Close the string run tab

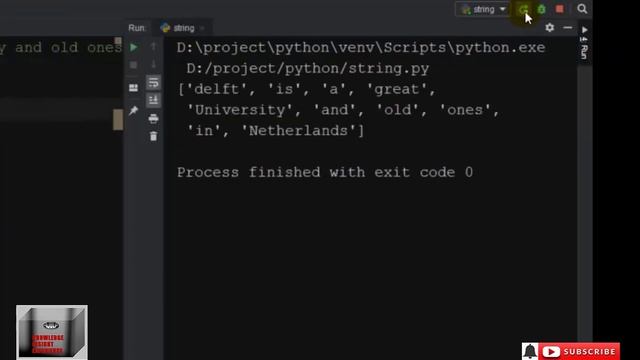(202, 28)
